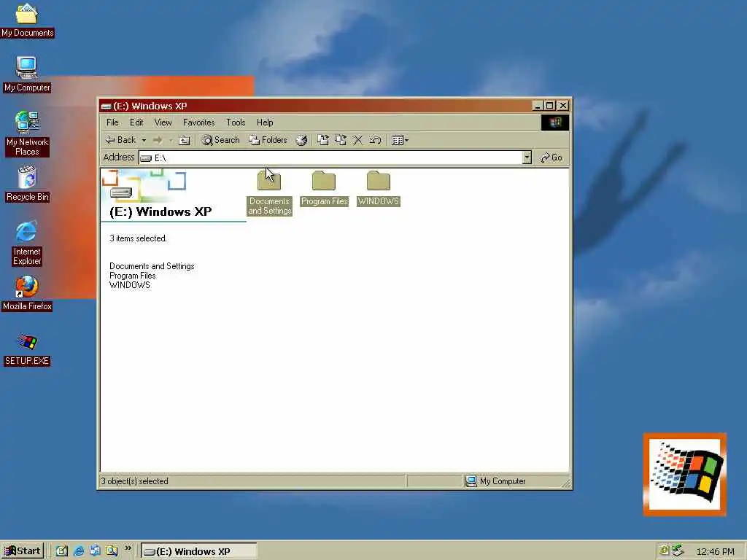Click the first system tray icon
This screenshot has height=560, width=747.
tap(664, 551)
